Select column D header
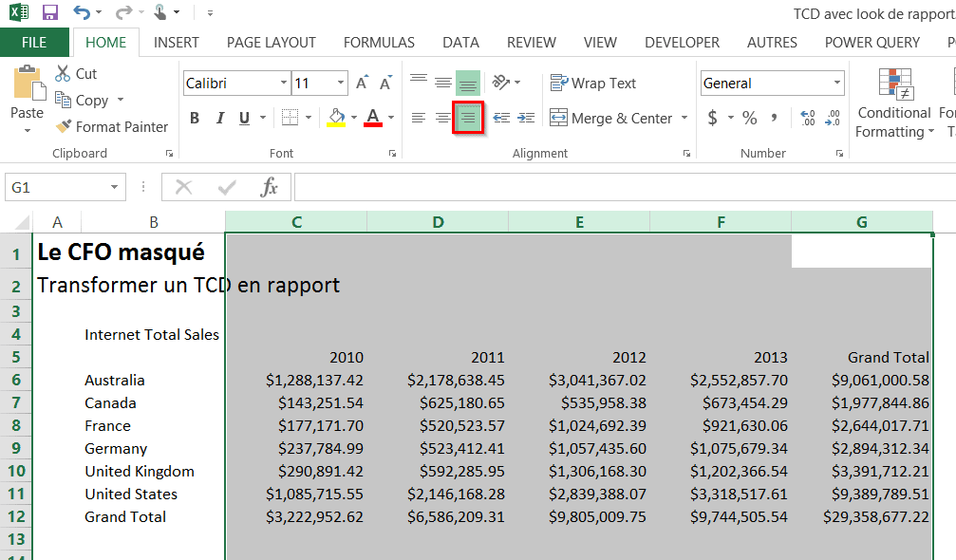956x560 pixels. 438,222
